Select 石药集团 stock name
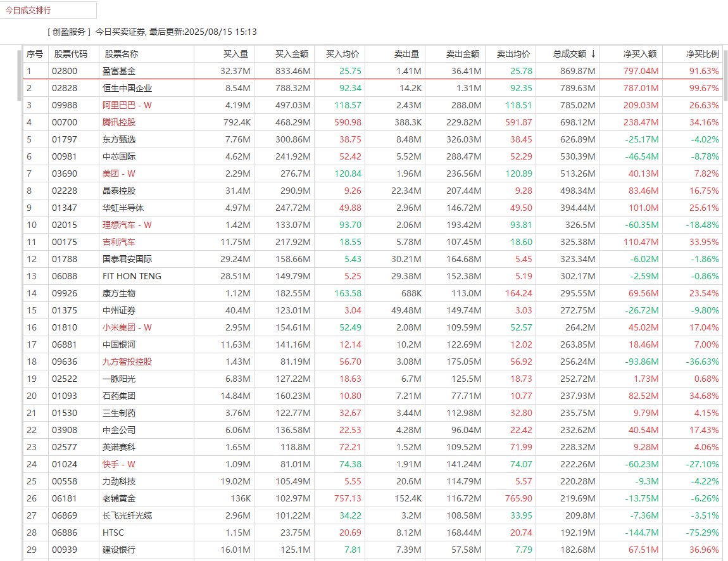Screen dimensions: 728x561 [119, 396]
